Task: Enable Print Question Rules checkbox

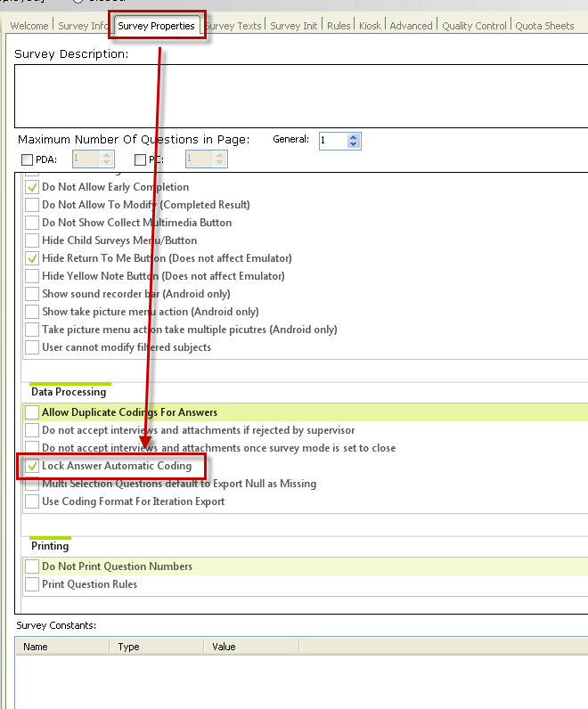Action: click(x=32, y=584)
